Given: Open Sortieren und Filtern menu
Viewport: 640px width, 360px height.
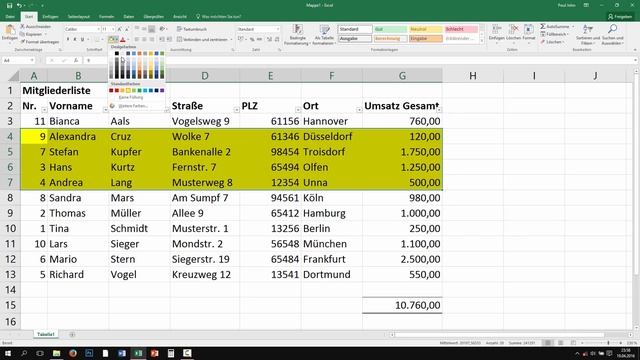Looking at the screenshot, I should point(588,34).
